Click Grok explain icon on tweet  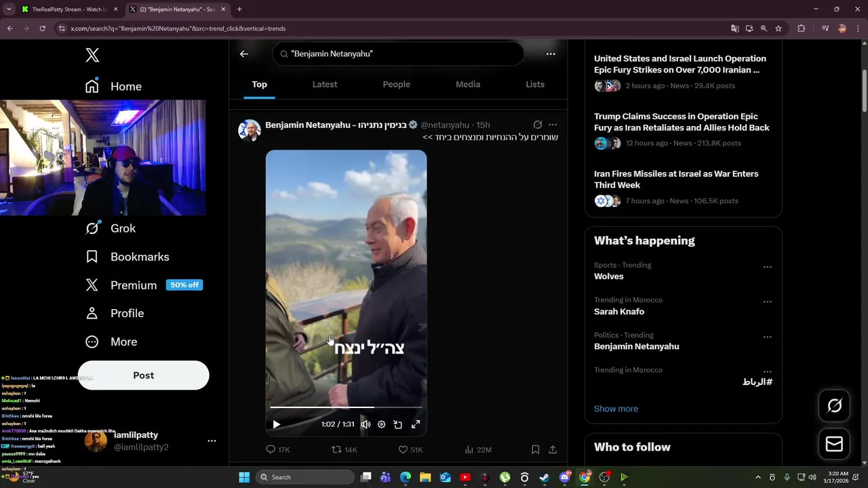point(538,125)
